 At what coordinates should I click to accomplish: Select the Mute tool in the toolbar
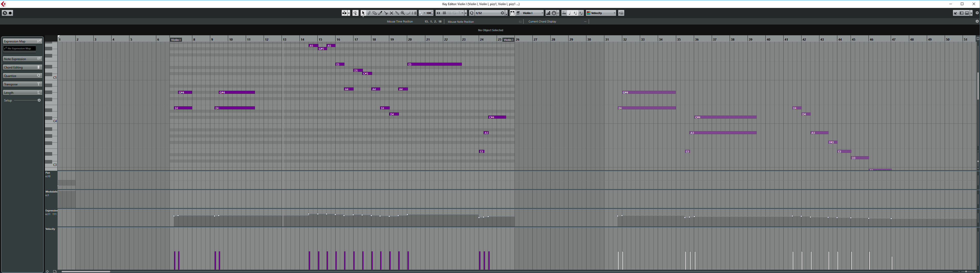click(x=392, y=13)
